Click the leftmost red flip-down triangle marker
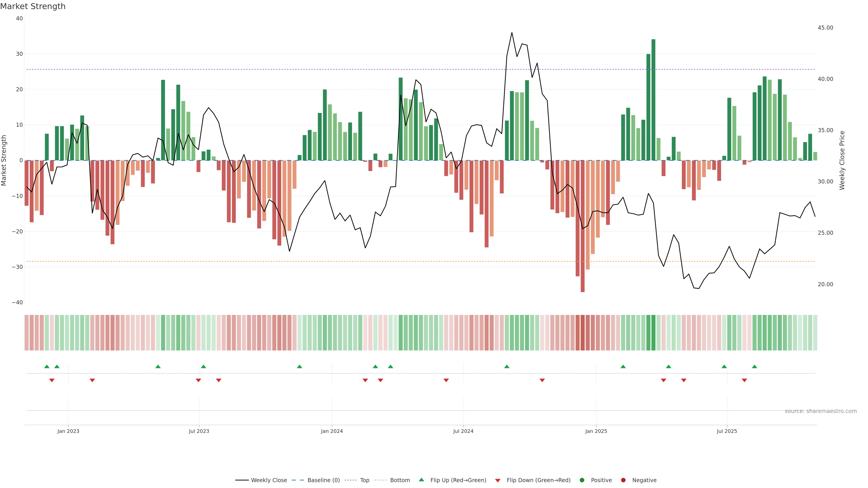 point(52,380)
